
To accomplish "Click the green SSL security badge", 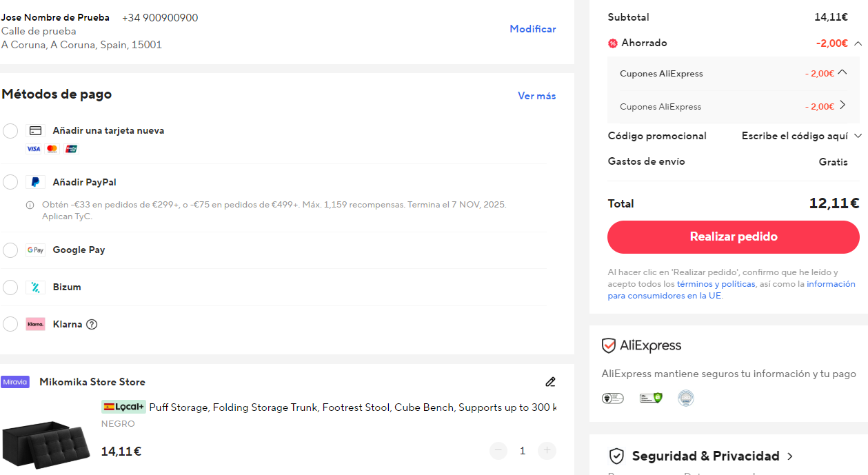I will coord(651,398).
